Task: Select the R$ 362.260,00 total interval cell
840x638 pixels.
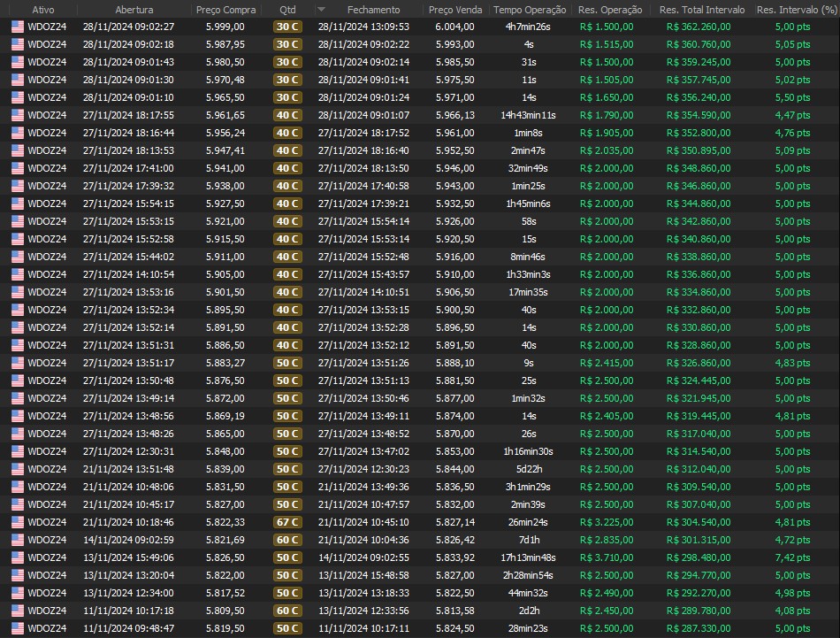Action: click(699, 27)
